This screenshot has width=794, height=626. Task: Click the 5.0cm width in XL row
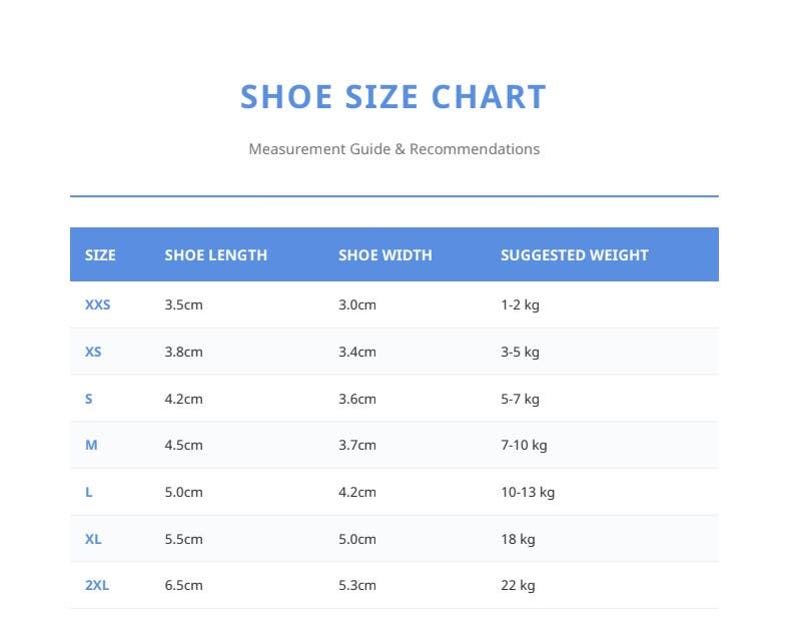[x=357, y=539]
